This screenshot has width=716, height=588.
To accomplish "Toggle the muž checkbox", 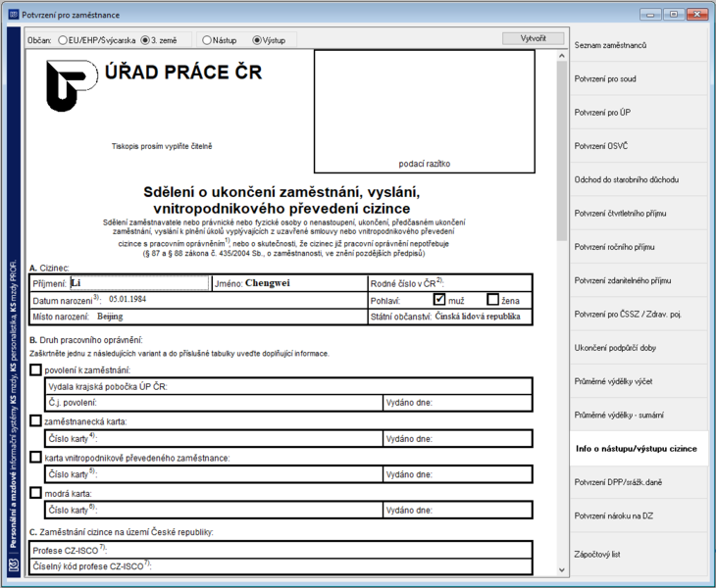I will coord(438,299).
